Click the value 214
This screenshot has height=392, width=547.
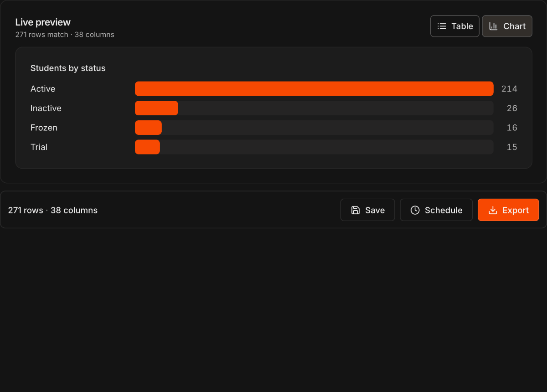click(x=509, y=89)
